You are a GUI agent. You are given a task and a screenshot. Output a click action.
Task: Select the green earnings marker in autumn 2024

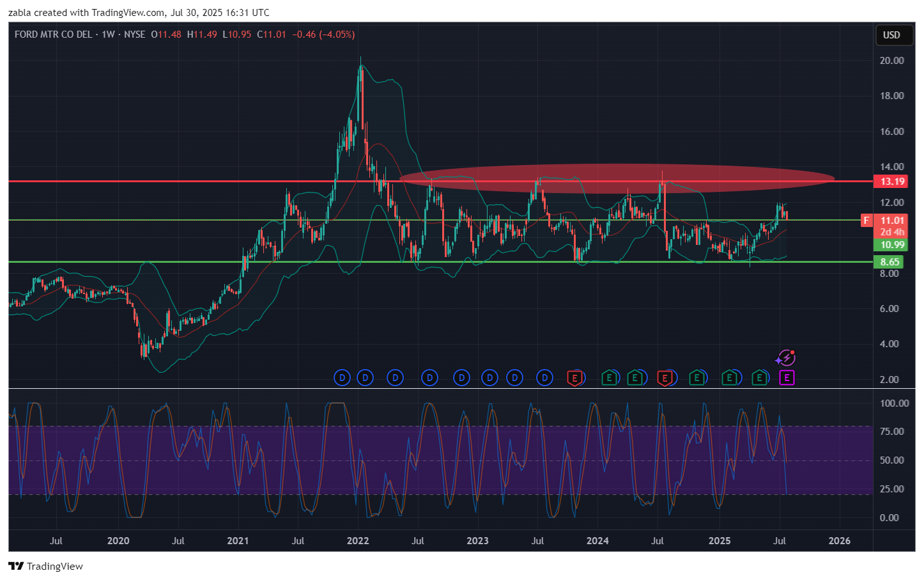tap(697, 378)
